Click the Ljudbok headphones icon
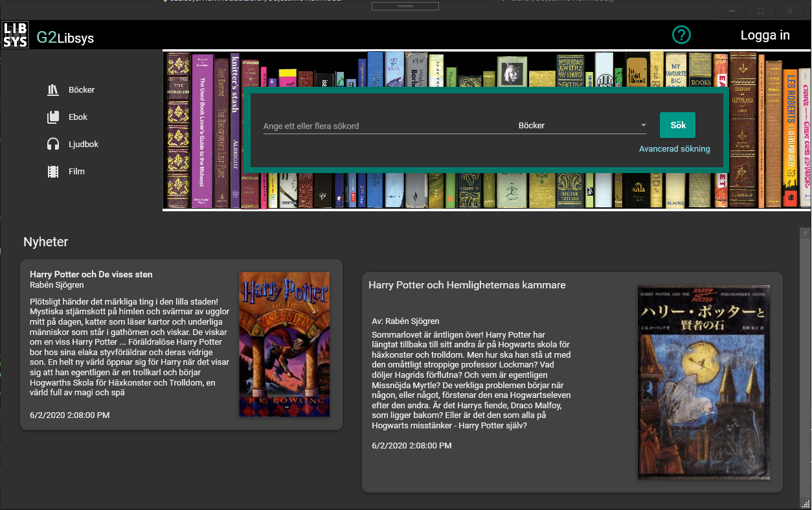Screen dimensions: 812x510 click(53, 145)
